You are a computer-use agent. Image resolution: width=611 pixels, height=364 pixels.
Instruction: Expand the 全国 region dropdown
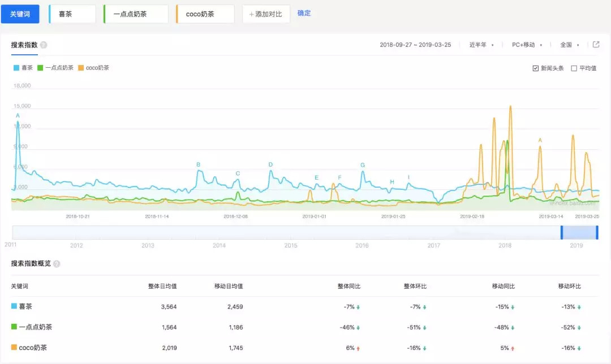569,45
